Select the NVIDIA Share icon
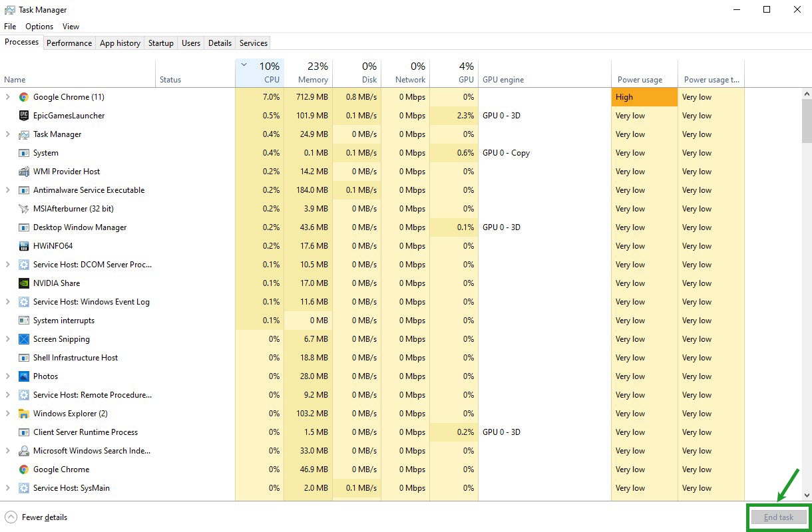The height and width of the screenshot is (532, 812). point(24,283)
